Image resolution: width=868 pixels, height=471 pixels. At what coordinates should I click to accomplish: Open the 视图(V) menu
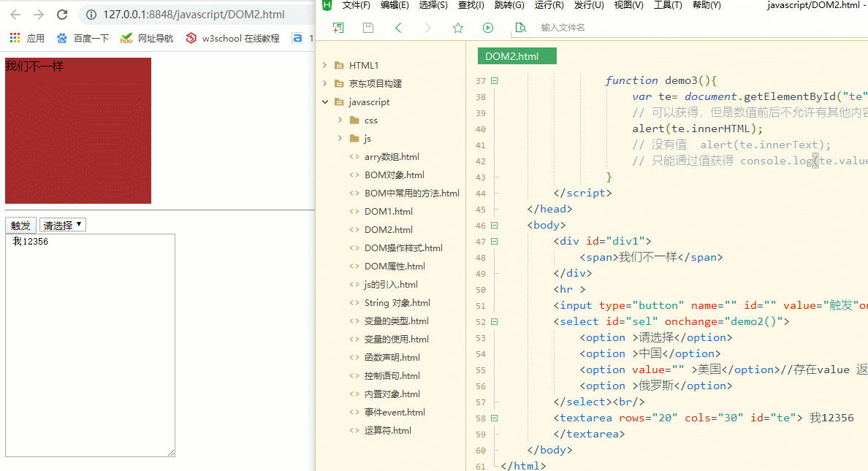(x=629, y=5)
